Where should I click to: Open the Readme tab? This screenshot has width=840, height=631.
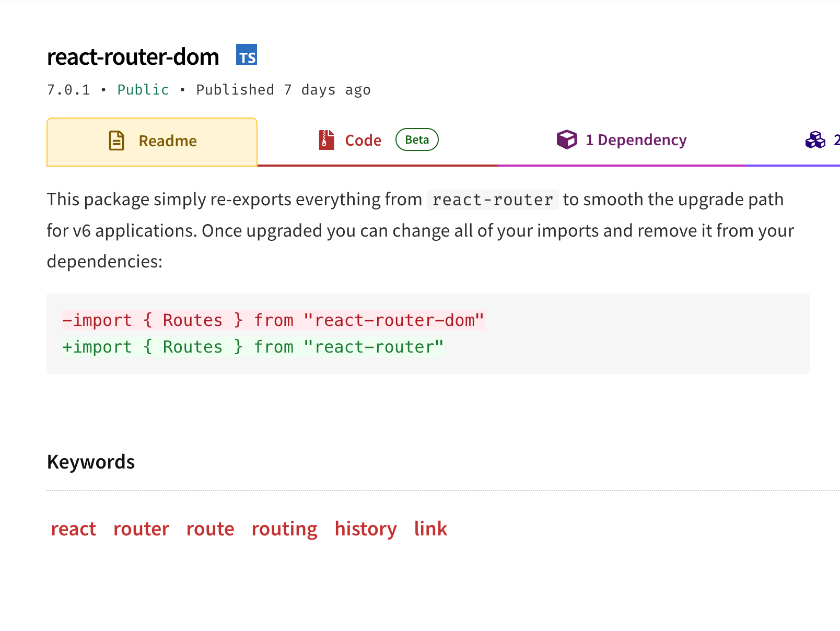coord(152,142)
